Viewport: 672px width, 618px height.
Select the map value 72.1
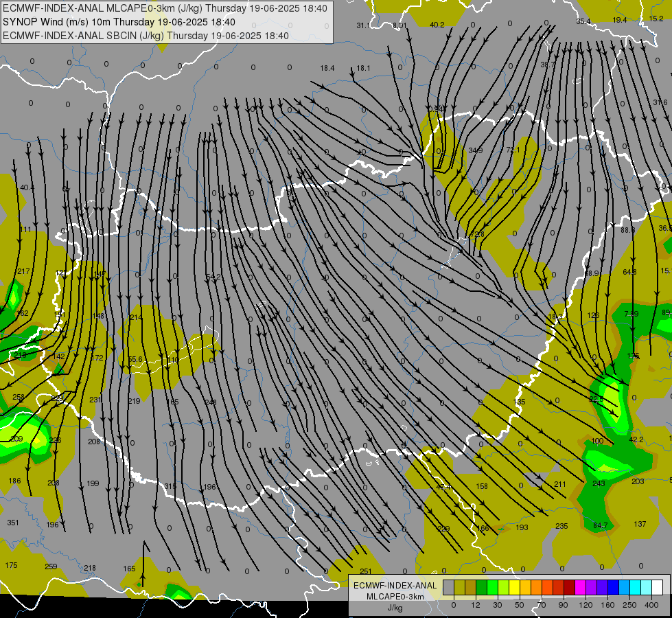coord(513,150)
